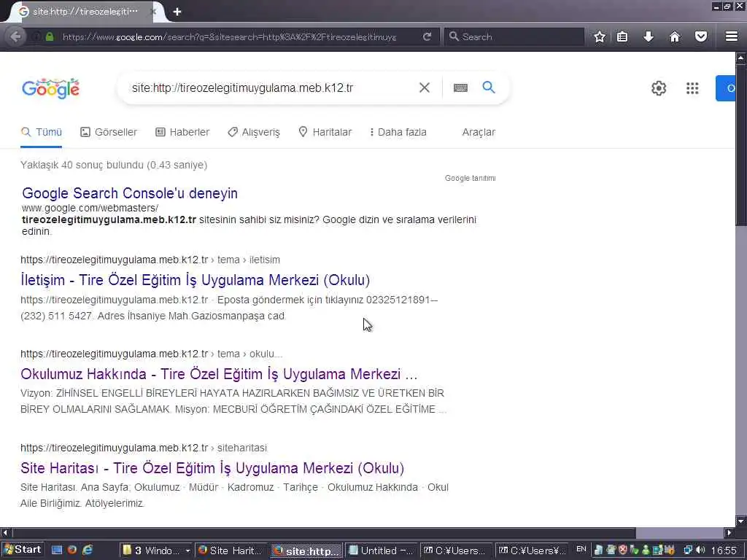This screenshot has width=747, height=560.
Task: Click the URL breadcrumb ending in iletisim
Action: tap(150, 260)
